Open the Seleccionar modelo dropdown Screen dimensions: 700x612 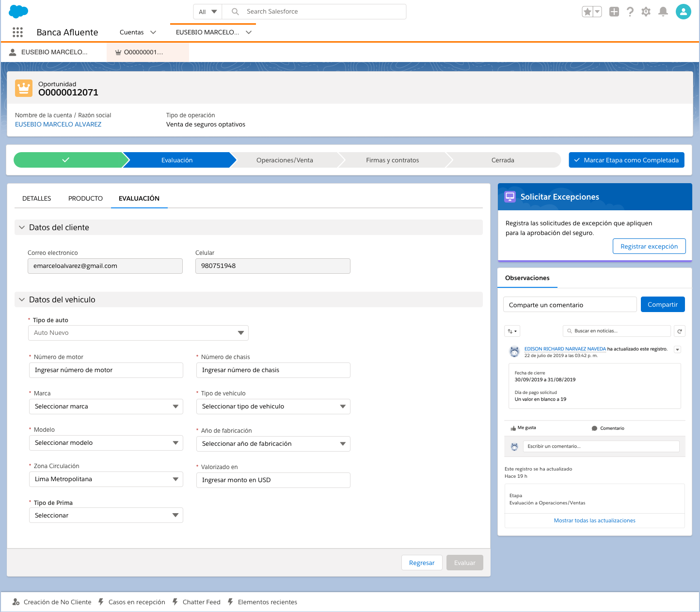coord(106,443)
